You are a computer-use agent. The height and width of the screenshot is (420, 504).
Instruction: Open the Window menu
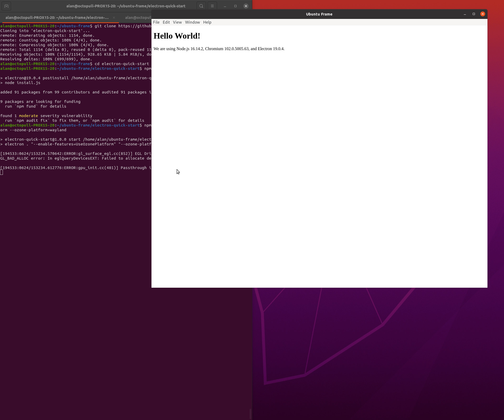[x=192, y=22]
